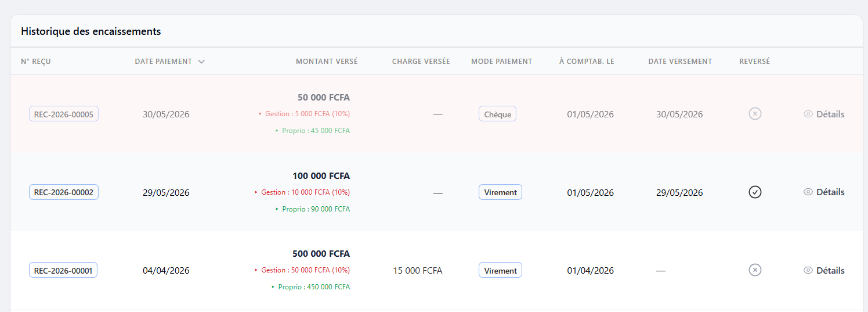Click the Mode Paiement column header
Viewport: 868px width, 312px height.
501,61
